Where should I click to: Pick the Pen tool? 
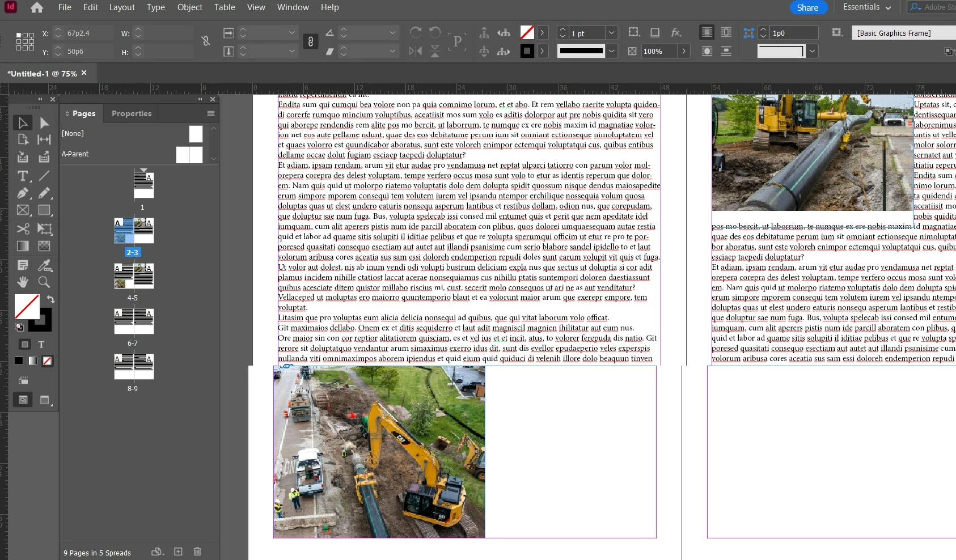point(23,193)
